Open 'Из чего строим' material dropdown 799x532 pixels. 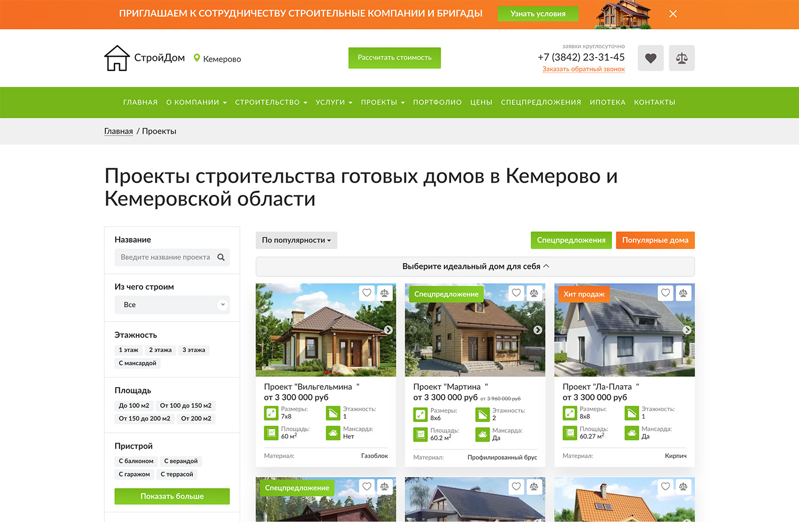pos(172,305)
